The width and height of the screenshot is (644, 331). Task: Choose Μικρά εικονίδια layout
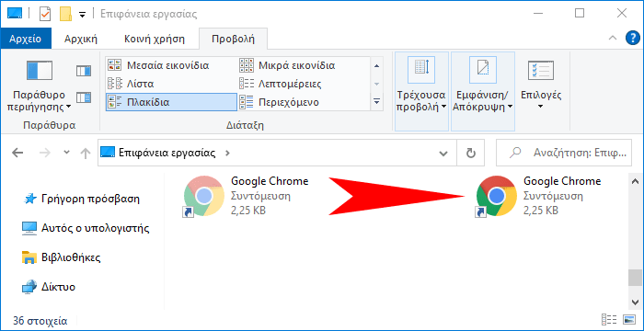303,65
